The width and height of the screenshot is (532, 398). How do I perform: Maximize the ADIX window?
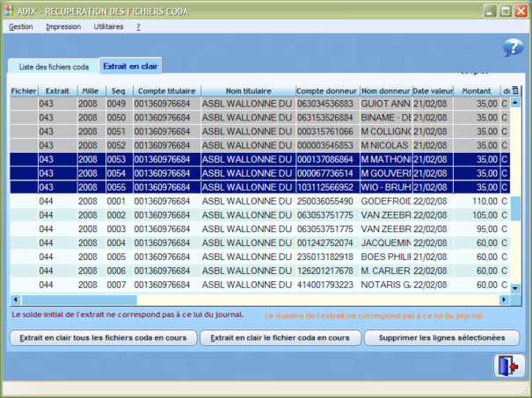507,11
